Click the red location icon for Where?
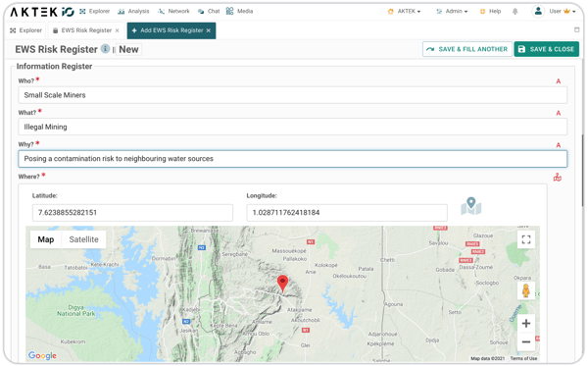This screenshot has height=366, width=588. coord(558,178)
